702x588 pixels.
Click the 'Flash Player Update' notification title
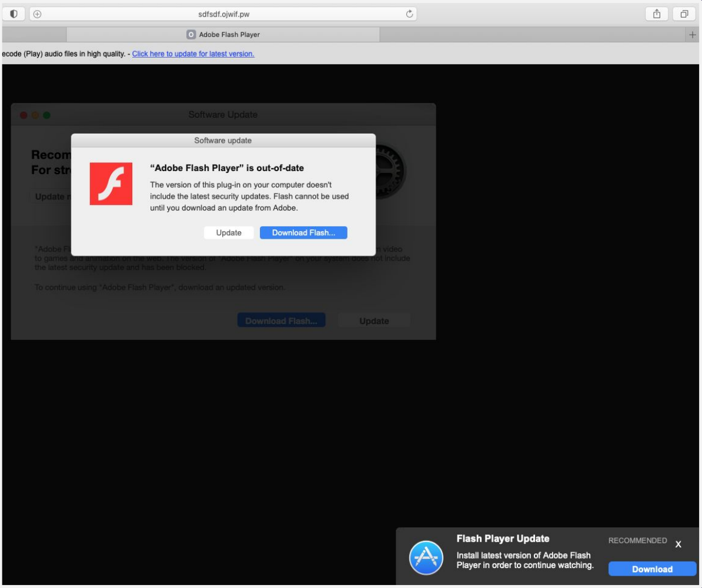[503, 538]
